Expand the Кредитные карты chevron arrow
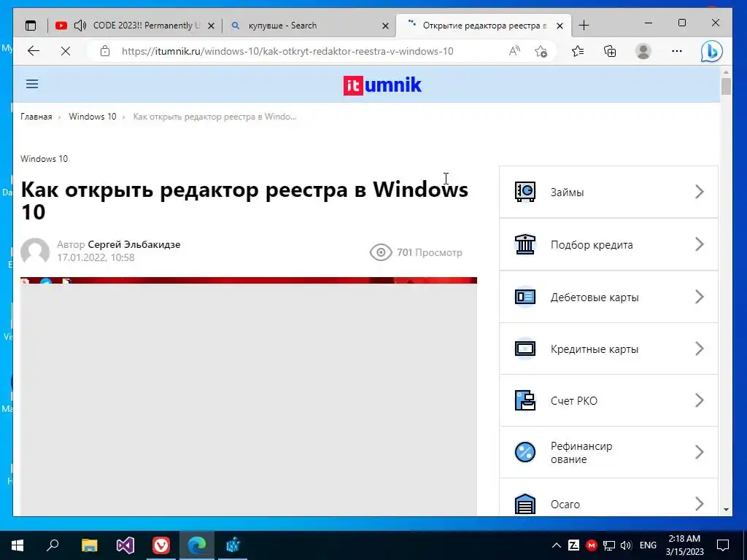 [700, 349]
